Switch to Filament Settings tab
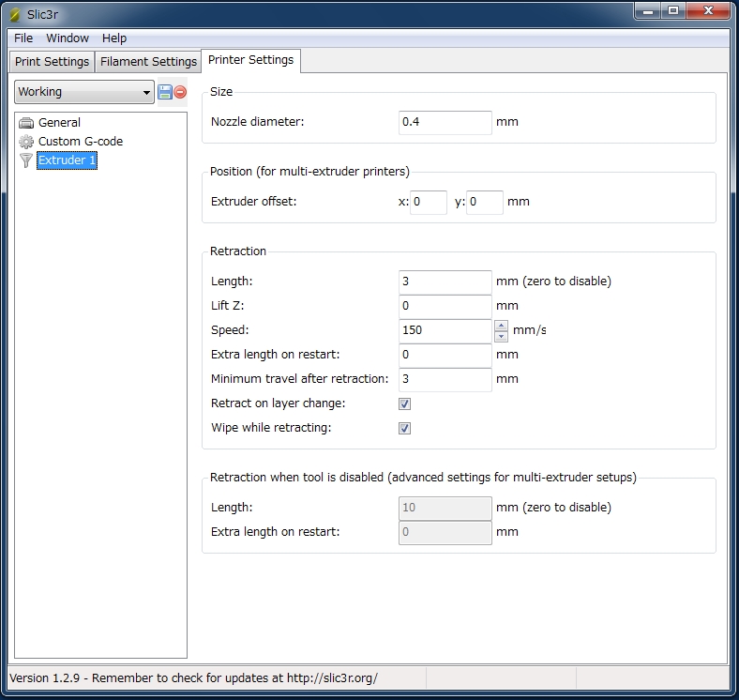 (148, 62)
